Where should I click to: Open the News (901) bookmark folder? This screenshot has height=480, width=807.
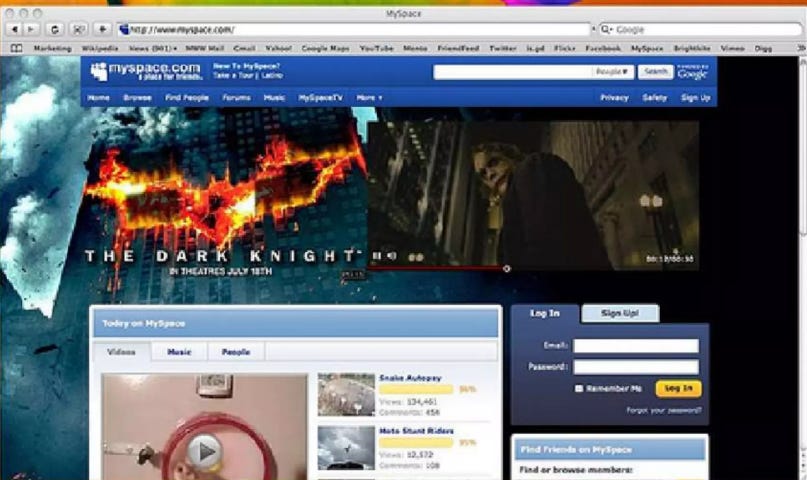pyautogui.click(x=153, y=48)
